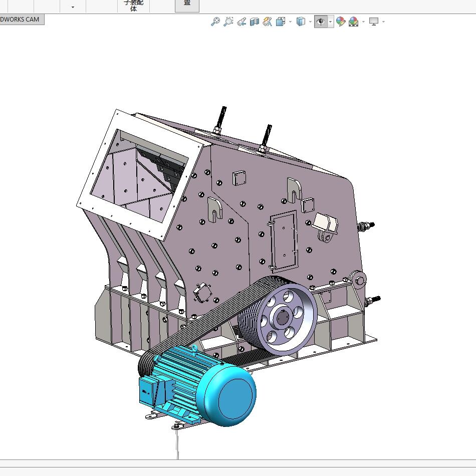Select the Zoom to Area tool
The height and width of the screenshot is (476, 476).
pos(228,22)
